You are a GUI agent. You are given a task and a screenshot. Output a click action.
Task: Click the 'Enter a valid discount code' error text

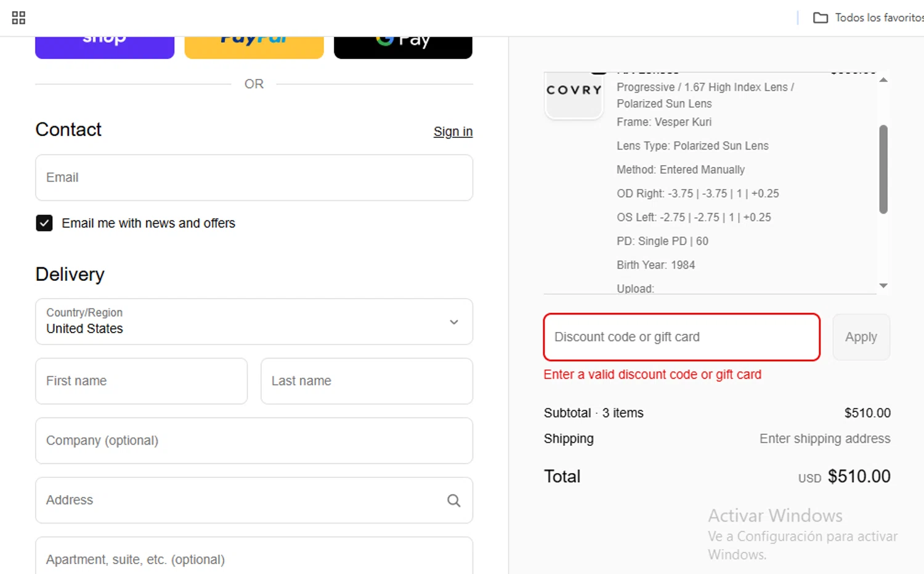(x=652, y=374)
